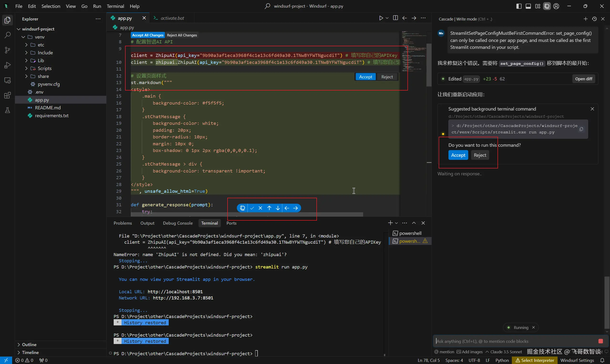Click the Run Python file play icon
610x364 pixels.
[x=381, y=18]
